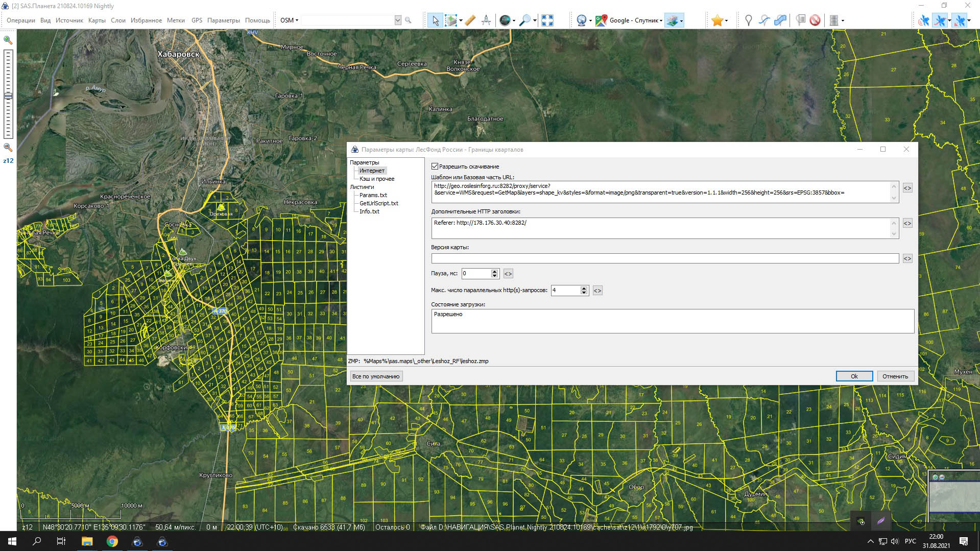This screenshot has height=551, width=980.
Task: Open the 'Метки' menu
Action: (176, 20)
